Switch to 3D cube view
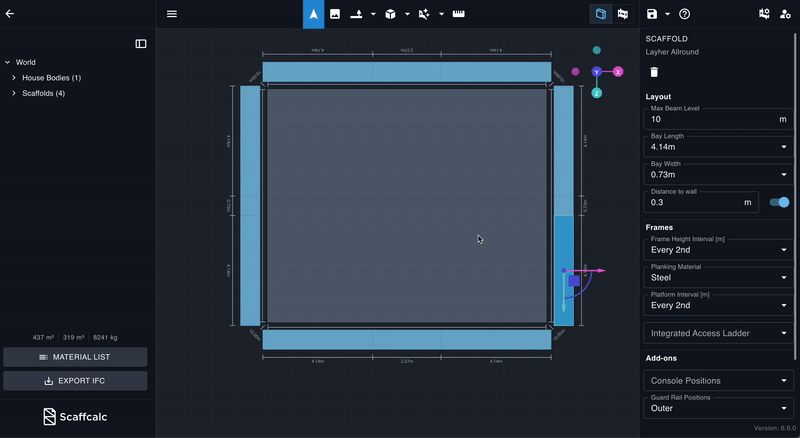Screen dimensions: 800x438 [x=600, y=14]
